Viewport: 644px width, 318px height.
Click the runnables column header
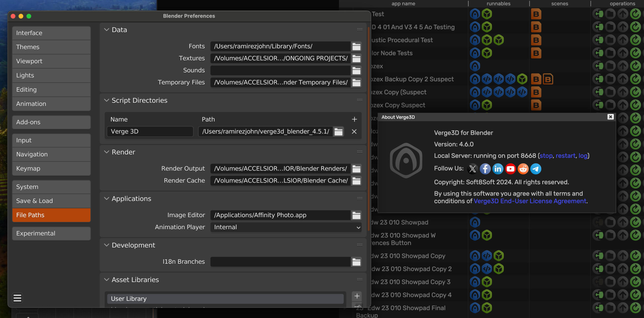[498, 4]
